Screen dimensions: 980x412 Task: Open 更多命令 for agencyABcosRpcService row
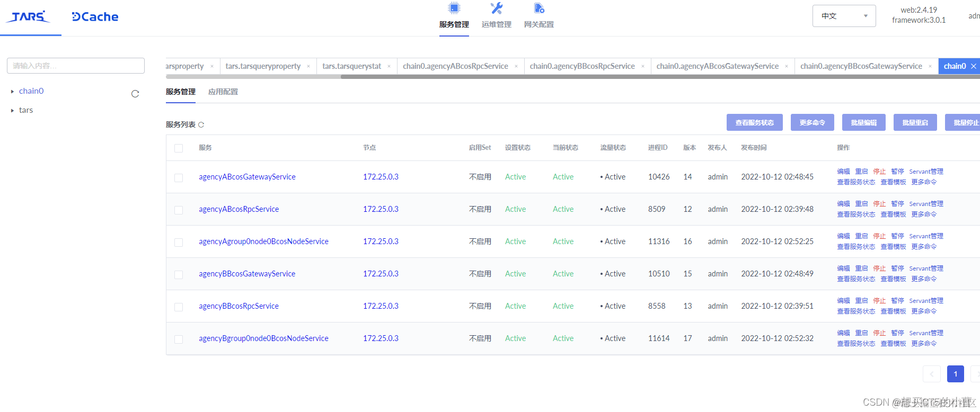(x=924, y=214)
